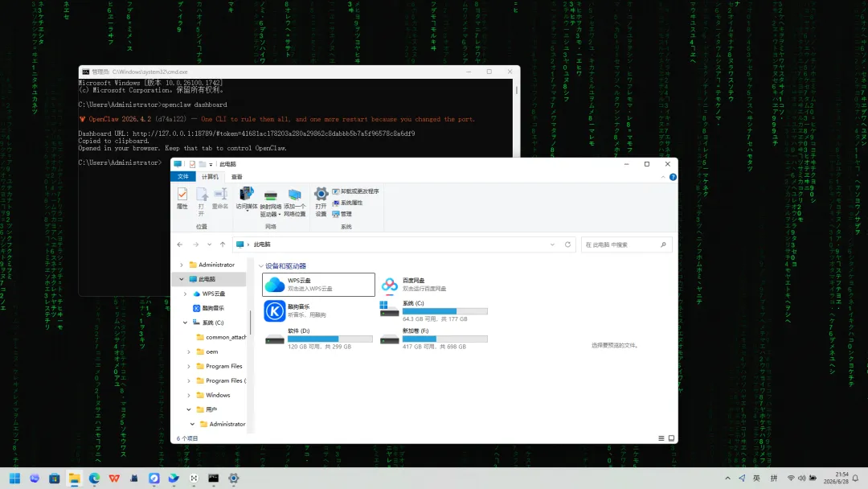Select the 新加卷 (F:) drive
This screenshot has height=489, width=868.
click(435, 339)
